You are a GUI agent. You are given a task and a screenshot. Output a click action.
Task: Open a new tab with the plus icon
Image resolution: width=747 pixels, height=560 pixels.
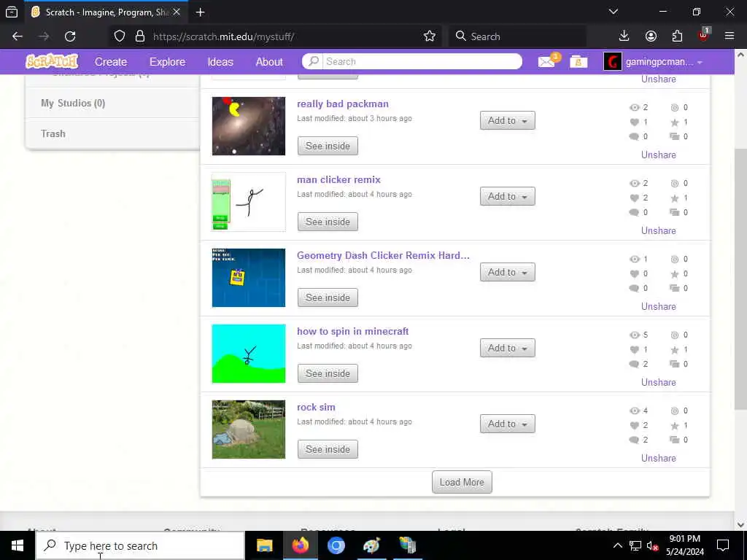(x=200, y=12)
